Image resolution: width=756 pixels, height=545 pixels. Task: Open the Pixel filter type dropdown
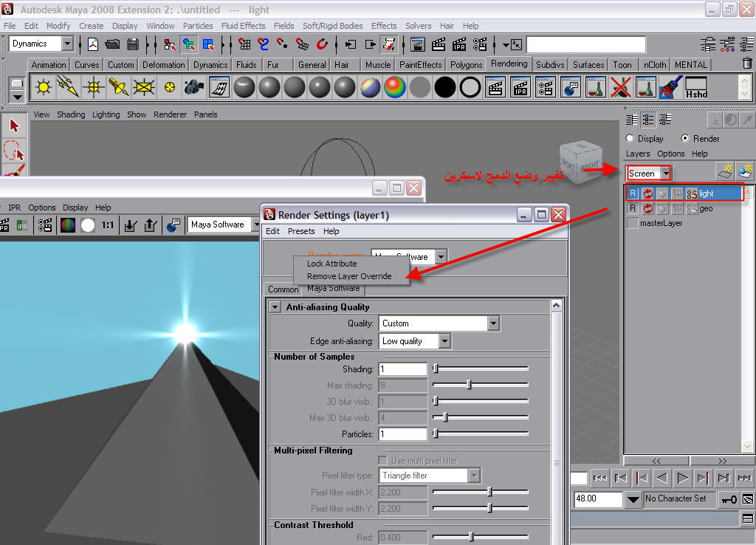click(474, 475)
